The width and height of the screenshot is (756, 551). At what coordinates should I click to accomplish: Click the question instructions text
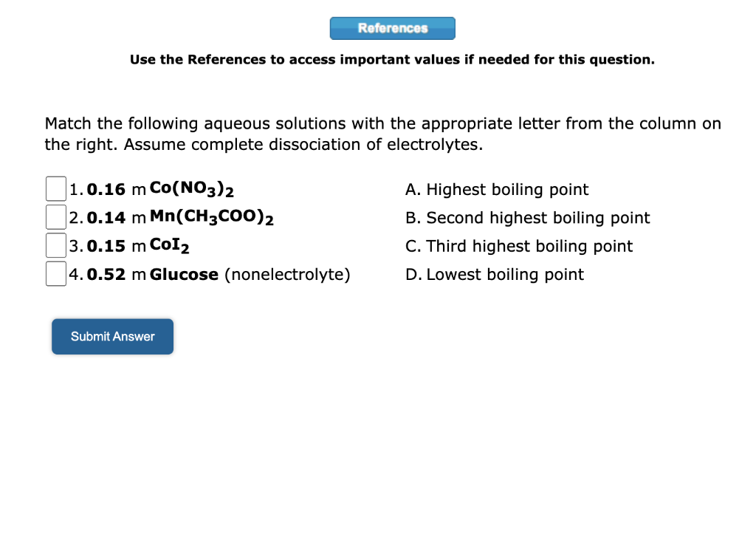383,134
